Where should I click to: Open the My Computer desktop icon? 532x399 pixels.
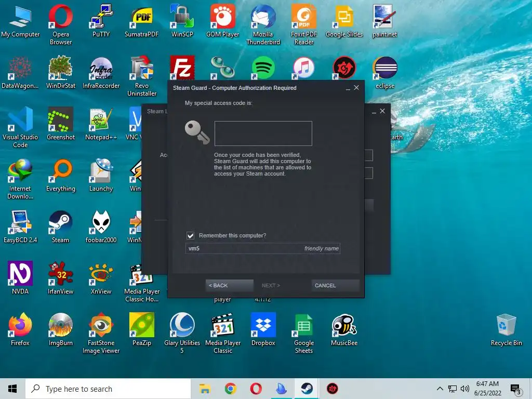pyautogui.click(x=20, y=21)
